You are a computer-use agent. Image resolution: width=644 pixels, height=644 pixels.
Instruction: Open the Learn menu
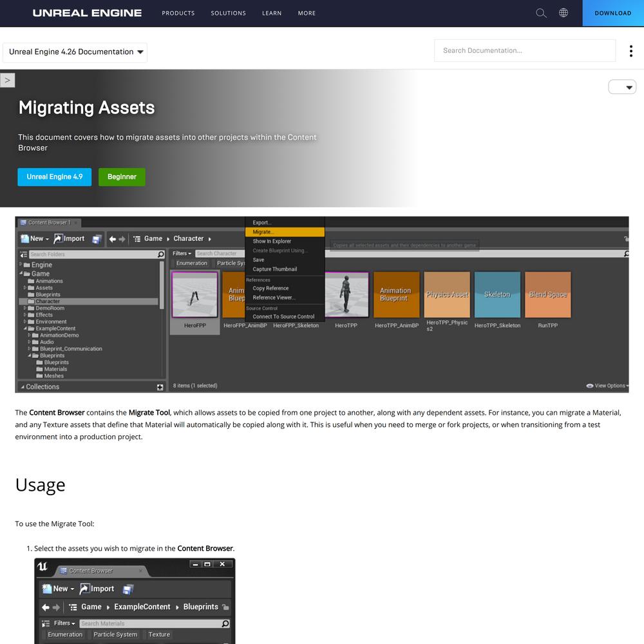(272, 13)
